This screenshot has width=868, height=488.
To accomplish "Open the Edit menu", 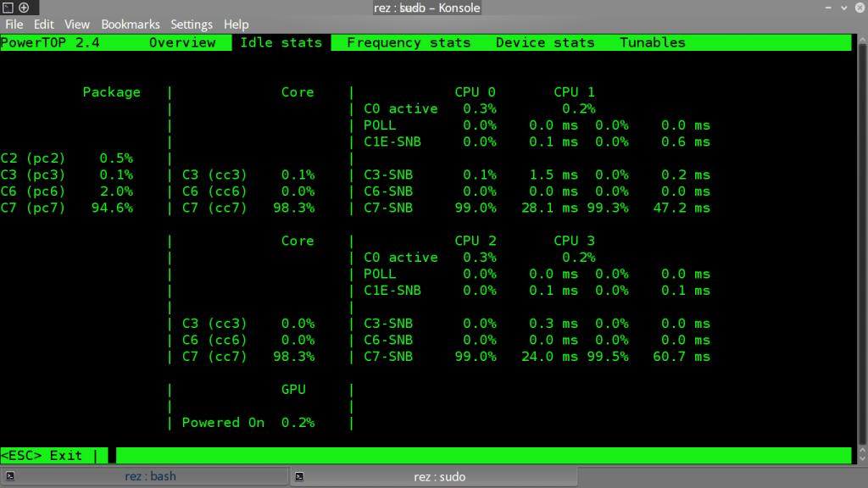I will 43,25.
